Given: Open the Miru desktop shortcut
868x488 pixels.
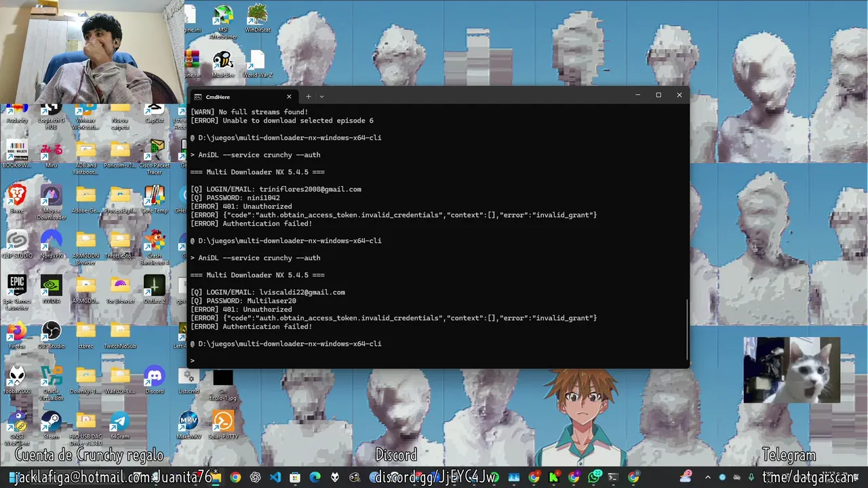Looking at the screenshot, I should 51,155.
